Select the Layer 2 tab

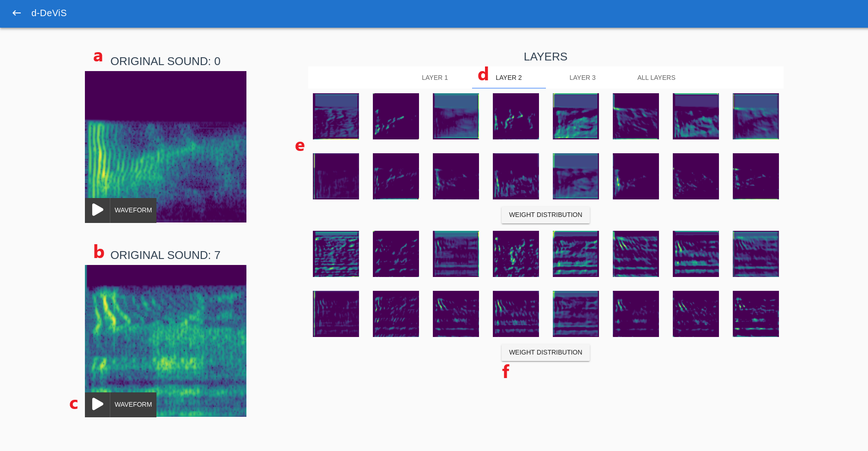pyautogui.click(x=509, y=78)
